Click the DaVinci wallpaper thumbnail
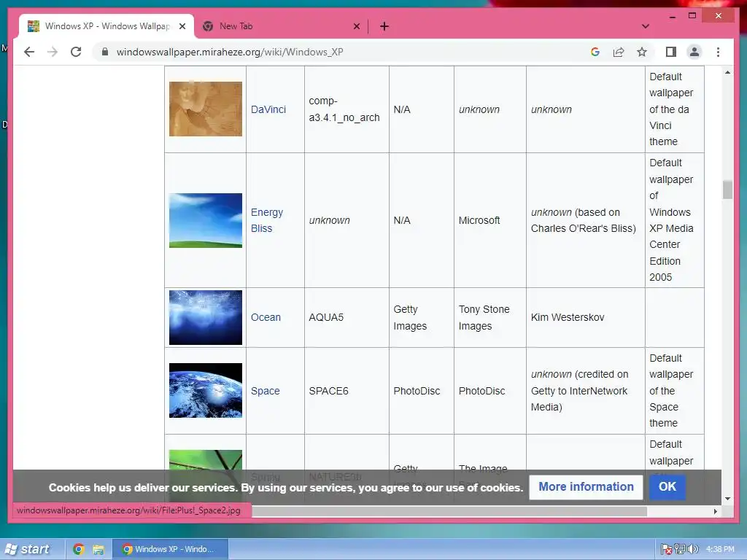Screen dimensions: 747x560 point(205,109)
